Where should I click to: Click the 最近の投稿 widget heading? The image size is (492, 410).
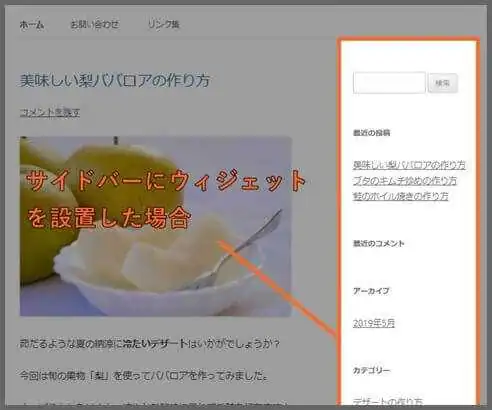point(372,133)
